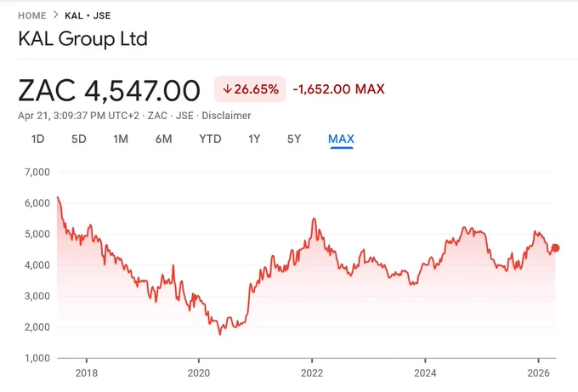Select the 5D time range tab
578x392 pixels.
pyautogui.click(x=78, y=139)
